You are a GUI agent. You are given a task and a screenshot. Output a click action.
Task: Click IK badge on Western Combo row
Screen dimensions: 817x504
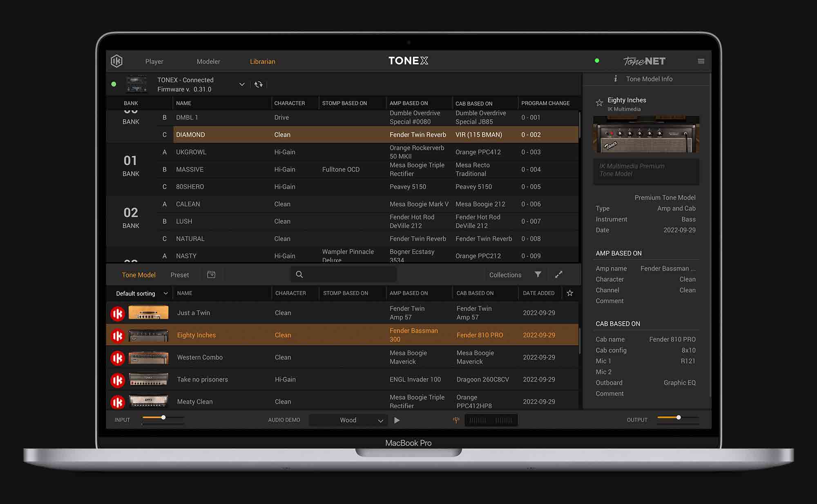(x=118, y=358)
